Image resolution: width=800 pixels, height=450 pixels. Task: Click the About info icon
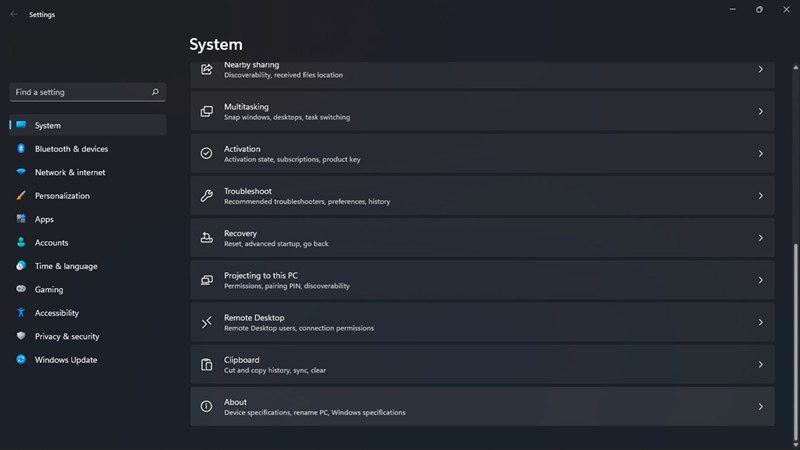(206, 407)
